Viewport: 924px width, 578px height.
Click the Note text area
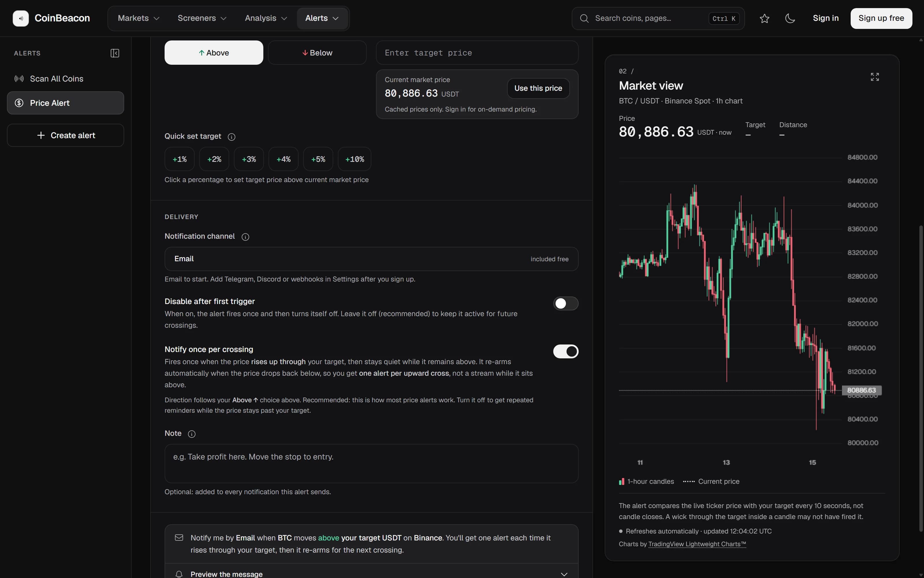(371, 463)
